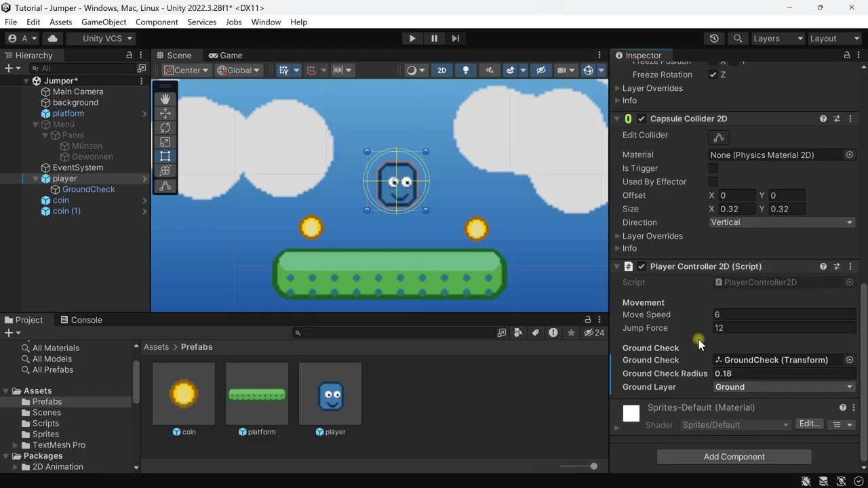Toggle scene lighting bulb icon

tap(465, 70)
